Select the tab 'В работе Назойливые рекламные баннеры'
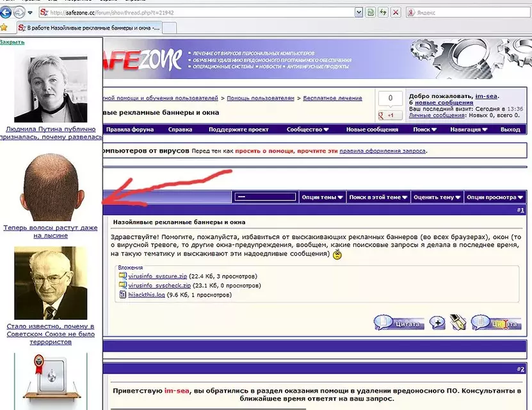The width and height of the screenshot is (532, 410). [90, 28]
